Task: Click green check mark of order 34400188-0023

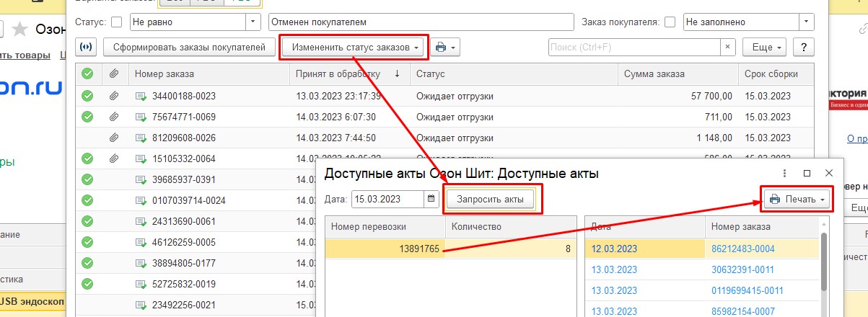Action: point(87,96)
